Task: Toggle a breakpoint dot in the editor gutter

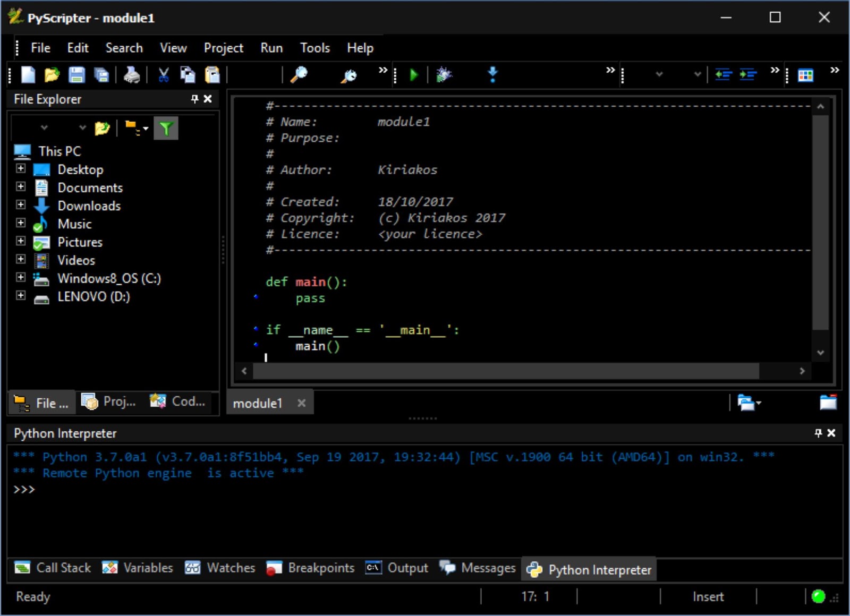Action: point(256,297)
